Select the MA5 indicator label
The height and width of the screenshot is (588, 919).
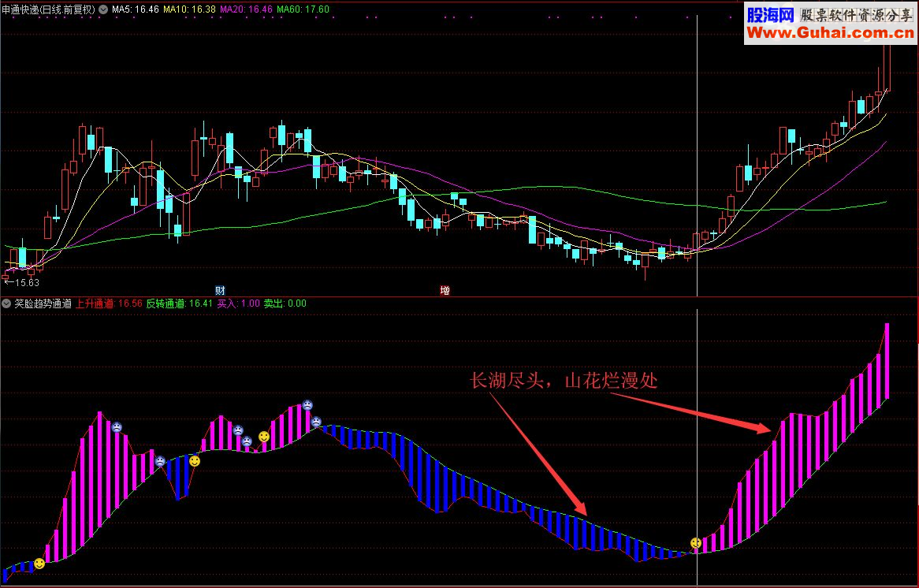(x=136, y=9)
